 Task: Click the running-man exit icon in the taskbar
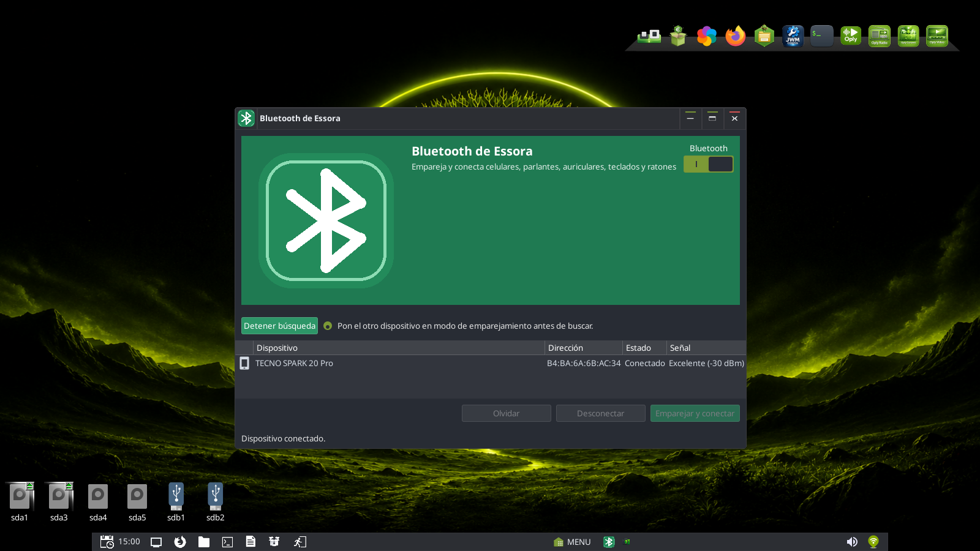[300, 542]
